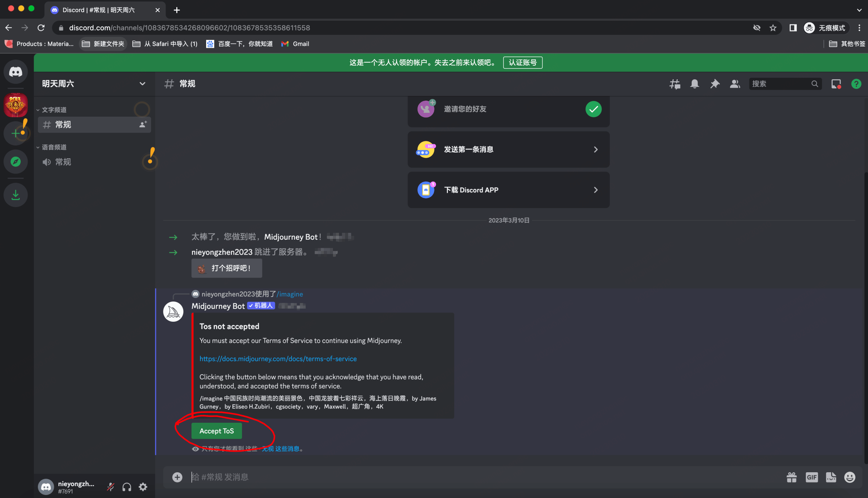This screenshot has width=868, height=498.
Task: Expand the 发送第一条消息 card
Action: click(509, 150)
